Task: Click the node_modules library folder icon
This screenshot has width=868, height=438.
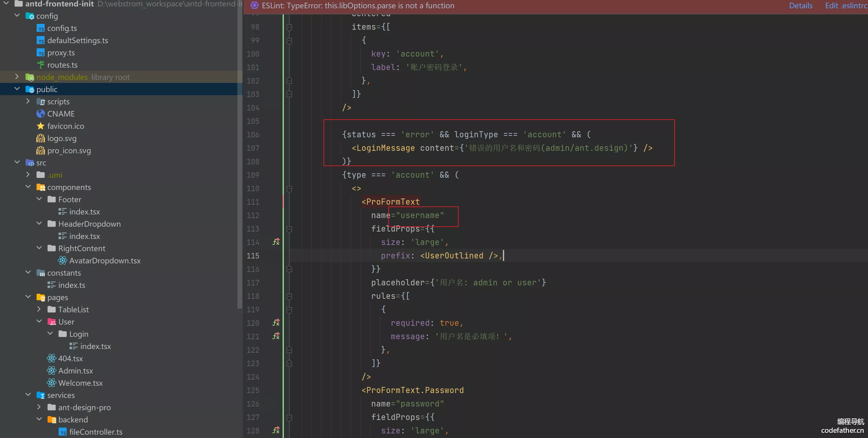Action: coord(30,77)
